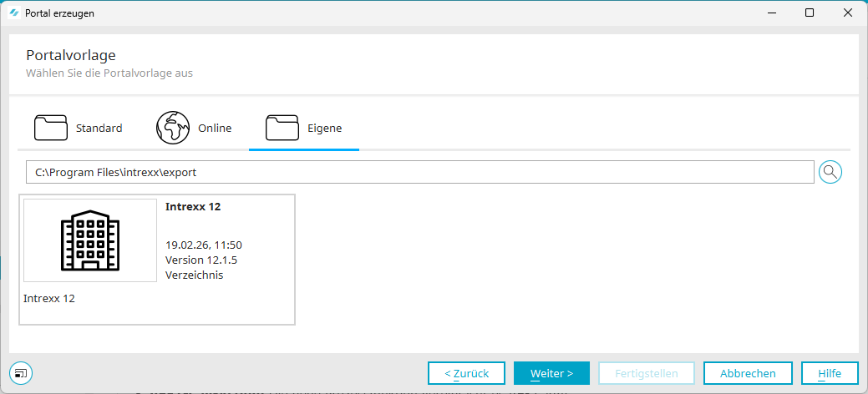Select the bold Intrexx 12 template title
Viewport: 868px width, 394px height.
pyautogui.click(x=193, y=207)
